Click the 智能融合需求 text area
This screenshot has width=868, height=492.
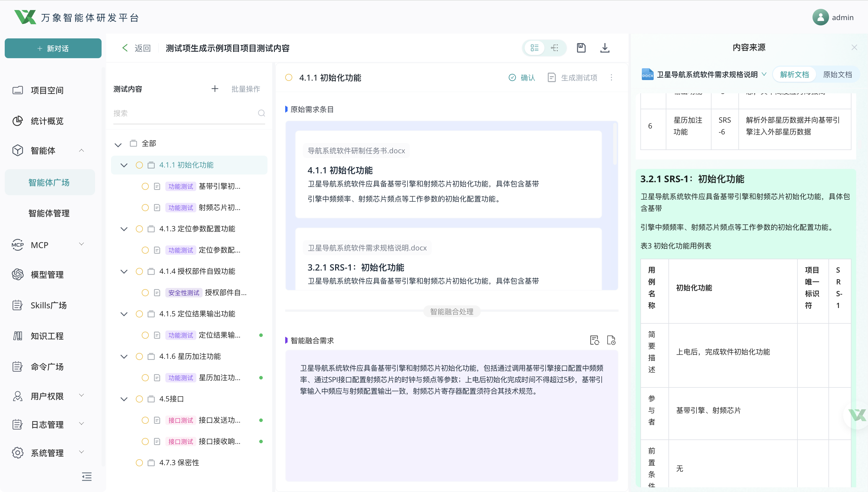(x=451, y=416)
